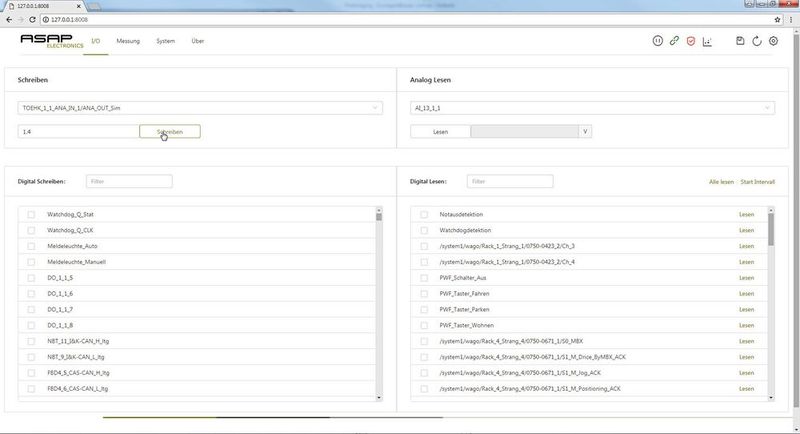Click the green chain link connection icon

pyautogui.click(x=674, y=41)
